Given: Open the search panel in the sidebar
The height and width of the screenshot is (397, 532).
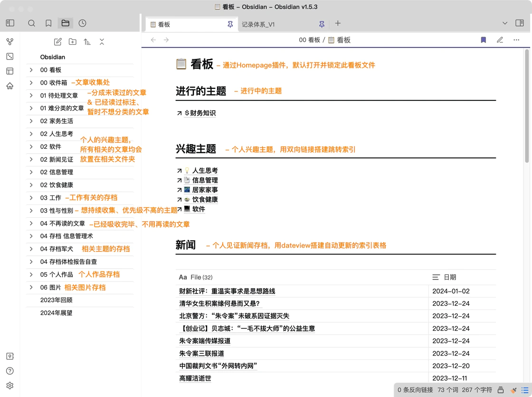Looking at the screenshot, I should click(x=31, y=23).
